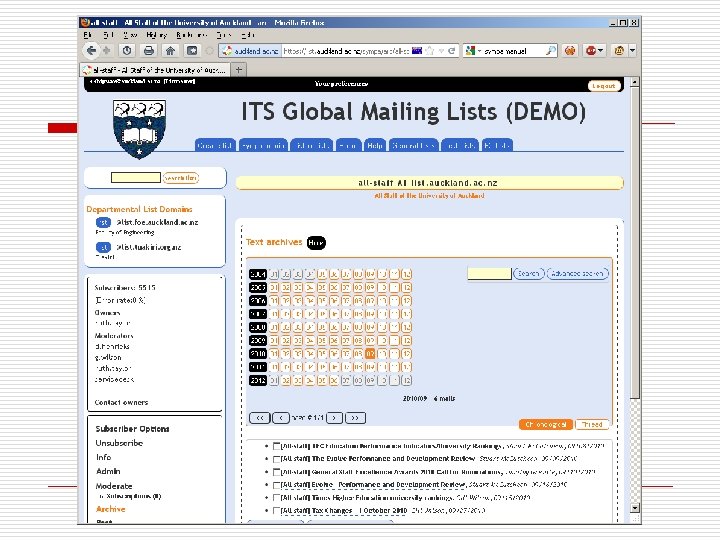The height and width of the screenshot is (540, 720).
Task: Click the Contact owners link
Action: point(121,402)
